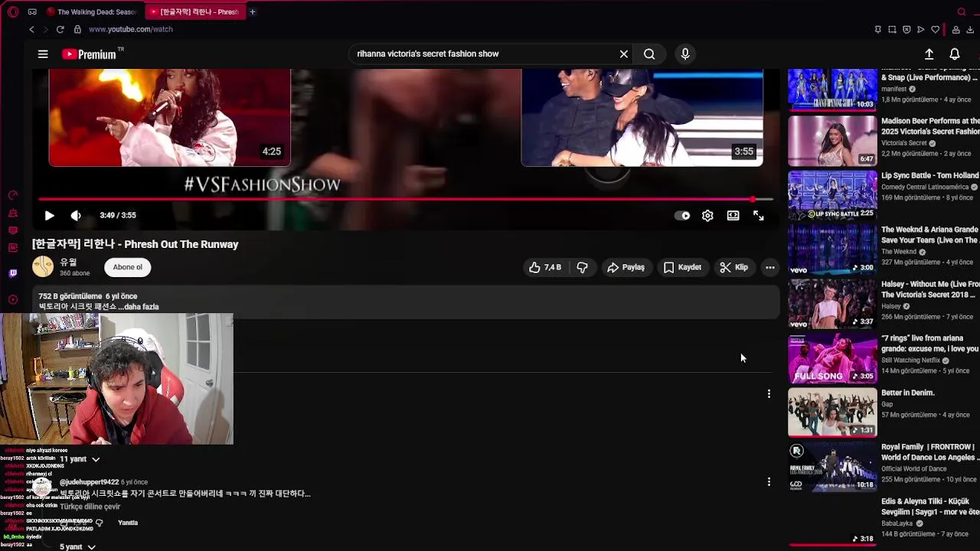Open end-screen video thumbnail lasting 4:25
The width and height of the screenshot is (980, 551).
[170, 117]
